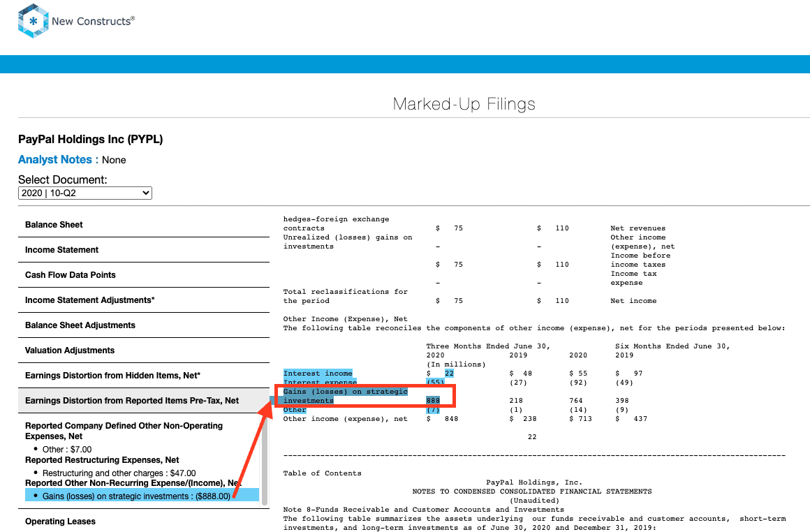The image size is (810, 532).
Task: Click the Table of Contents text
Action: pos(323,473)
